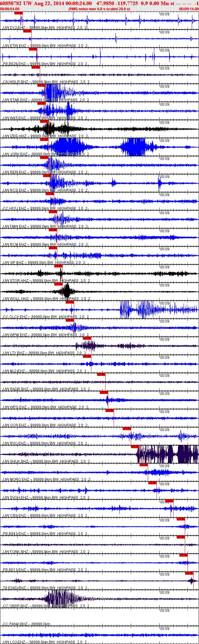Viewport: 199px width, 644px height.
Task: Click the red arrival marker on the MJ2 trace
Action: tap(87, 357)
